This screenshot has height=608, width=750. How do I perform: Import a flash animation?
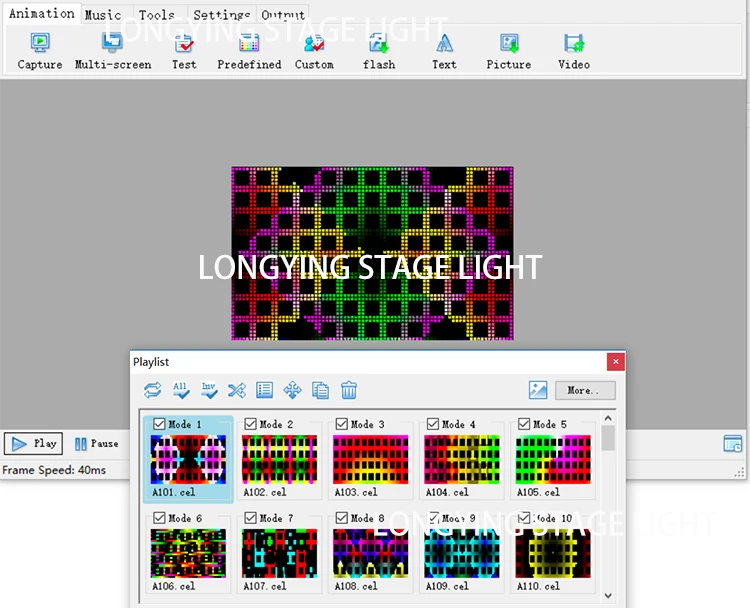379,52
